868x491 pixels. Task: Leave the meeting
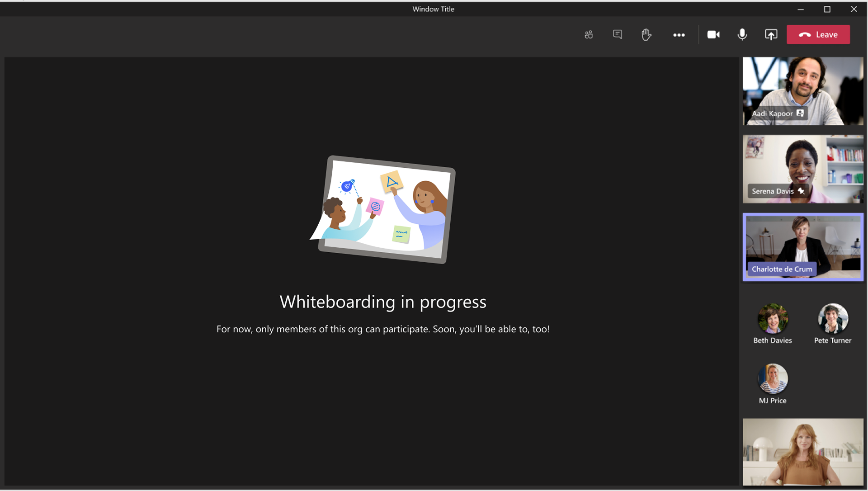(x=818, y=35)
